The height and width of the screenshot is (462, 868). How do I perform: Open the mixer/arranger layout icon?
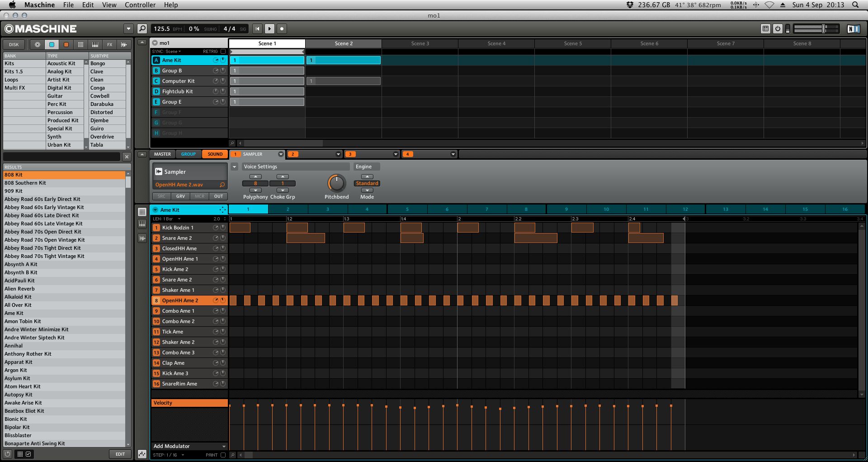tap(765, 29)
